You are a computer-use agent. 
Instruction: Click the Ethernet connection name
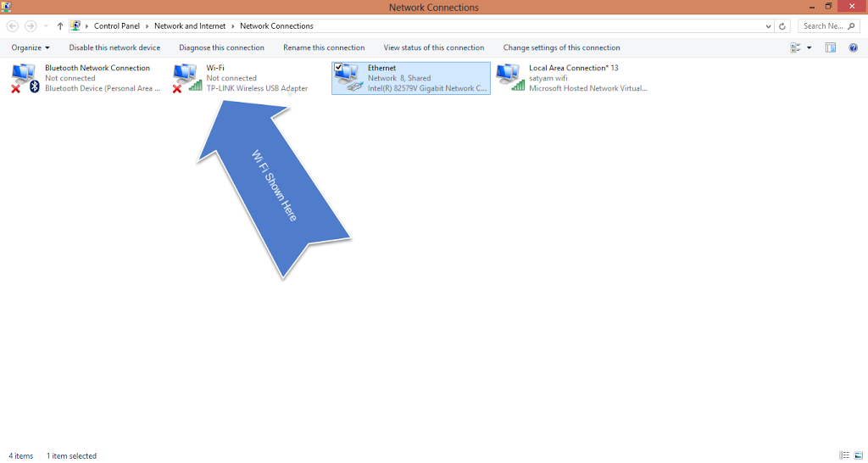[x=382, y=68]
